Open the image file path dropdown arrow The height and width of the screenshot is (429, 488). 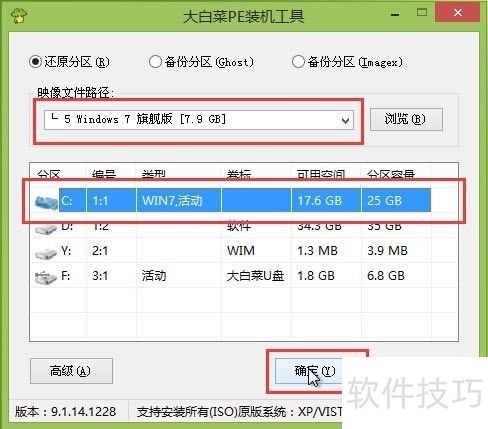pos(345,120)
